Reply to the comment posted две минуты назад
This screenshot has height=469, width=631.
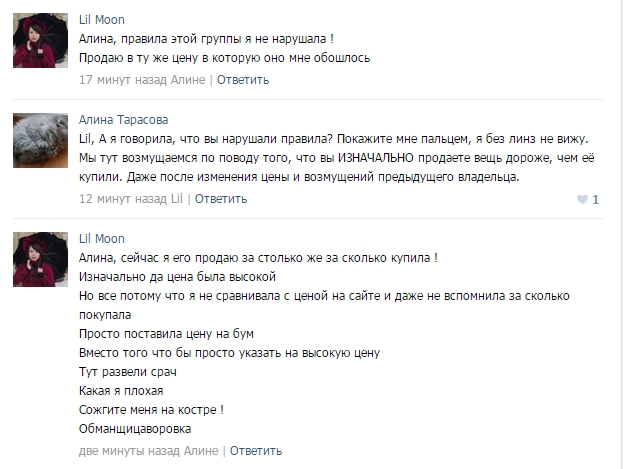[256, 450]
